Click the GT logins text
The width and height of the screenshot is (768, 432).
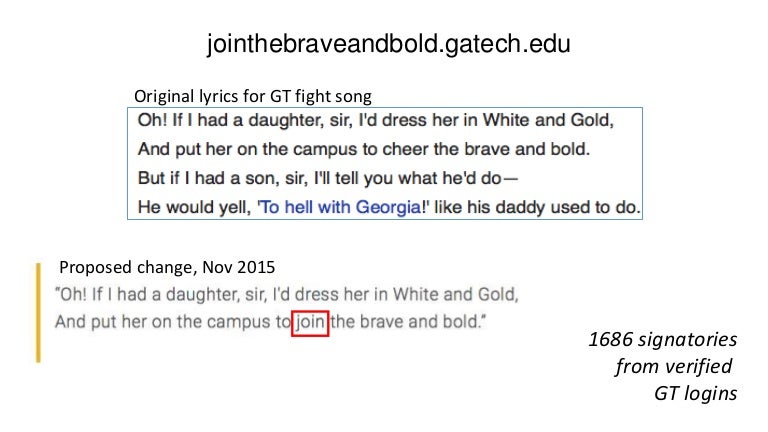click(696, 393)
